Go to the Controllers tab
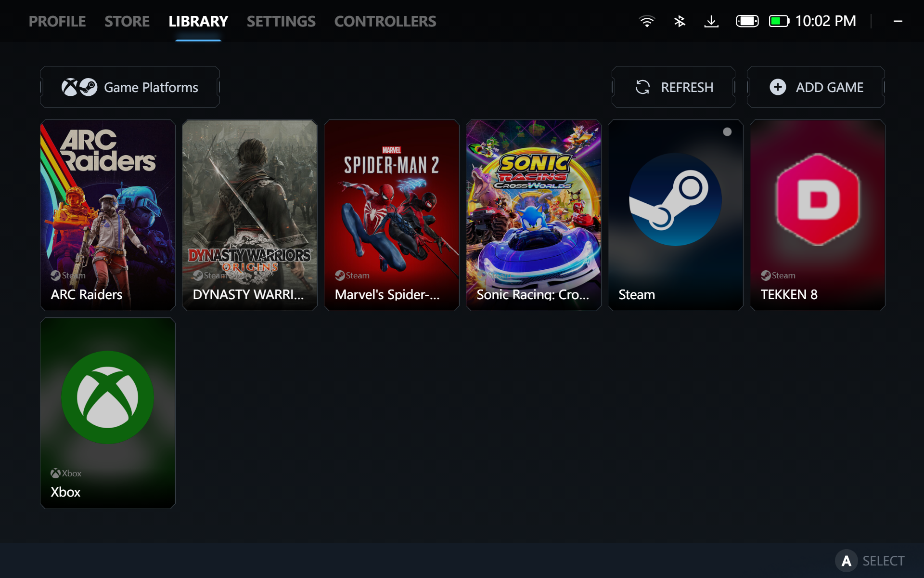This screenshot has height=578, width=924. pyautogui.click(x=385, y=21)
